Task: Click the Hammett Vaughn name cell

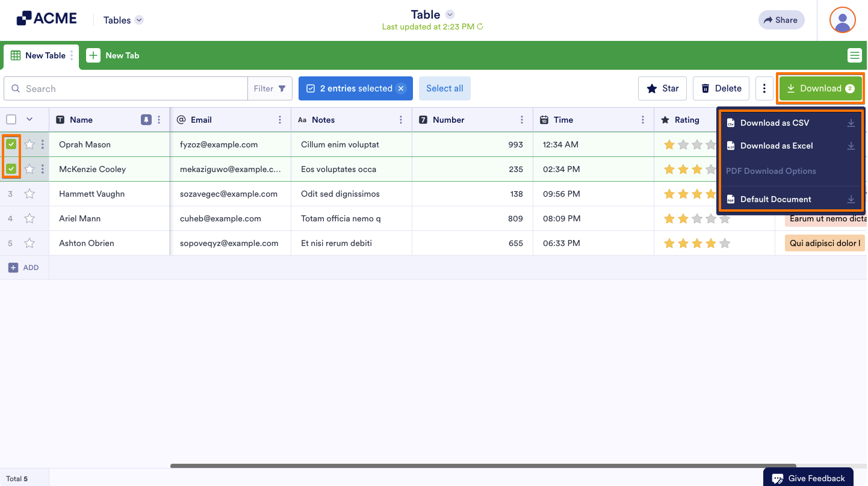Action: tap(110, 194)
